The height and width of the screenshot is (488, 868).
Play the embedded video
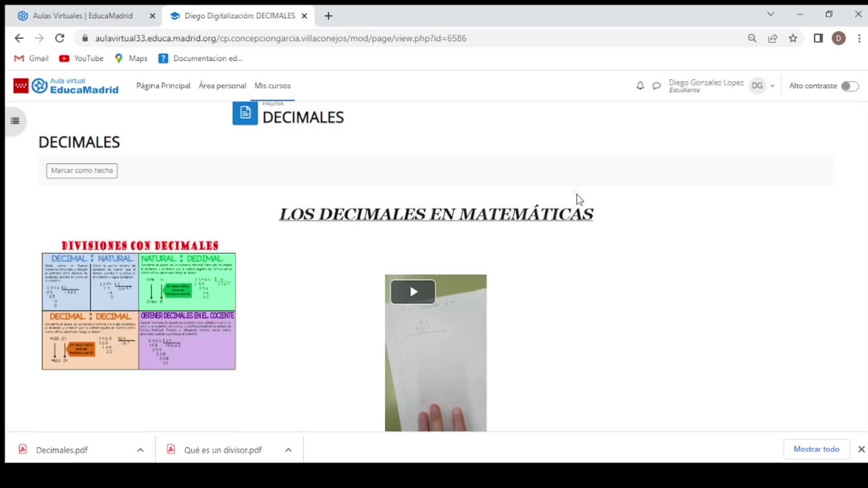tap(413, 292)
